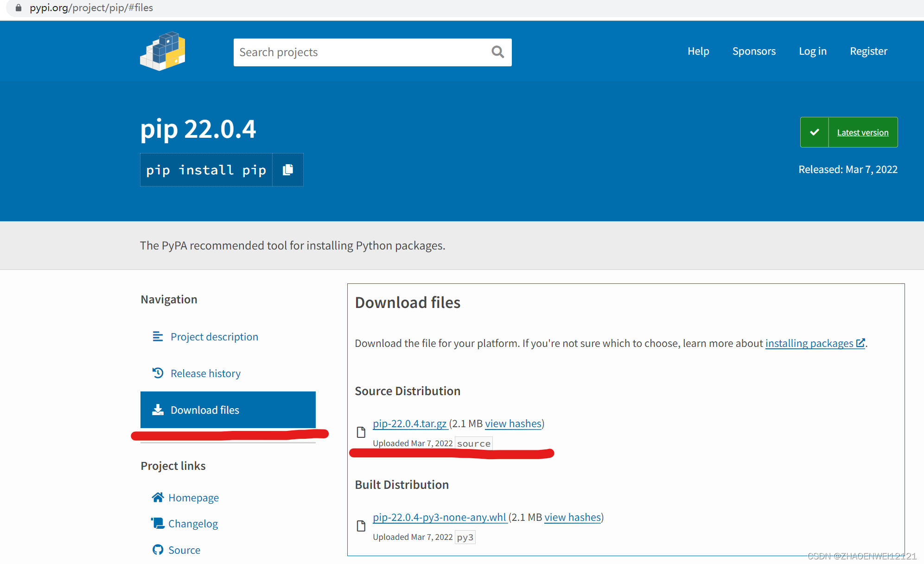The width and height of the screenshot is (924, 564).
Task: Click Register link
Action: pyautogui.click(x=868, y=51)
